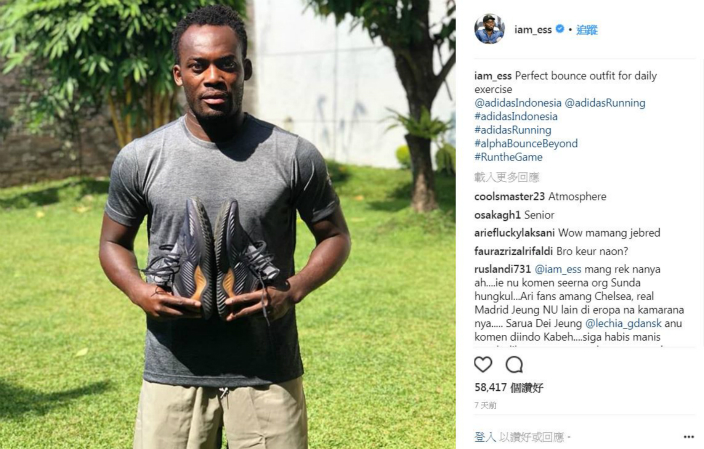Load more comments link
704x449 pixels.
pyautogui.click(x=506, y=177)
